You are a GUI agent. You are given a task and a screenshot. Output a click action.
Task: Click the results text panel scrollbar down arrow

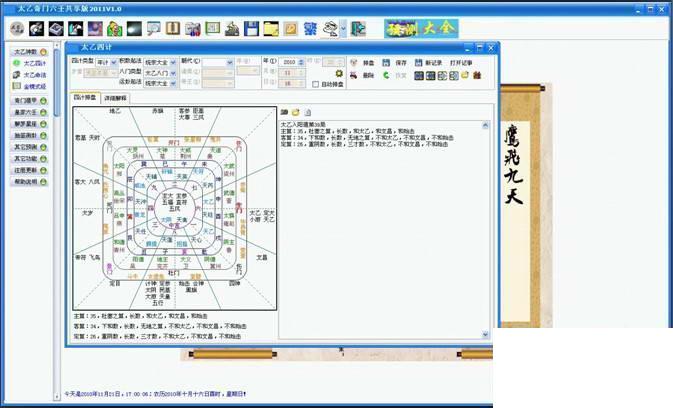485,335
